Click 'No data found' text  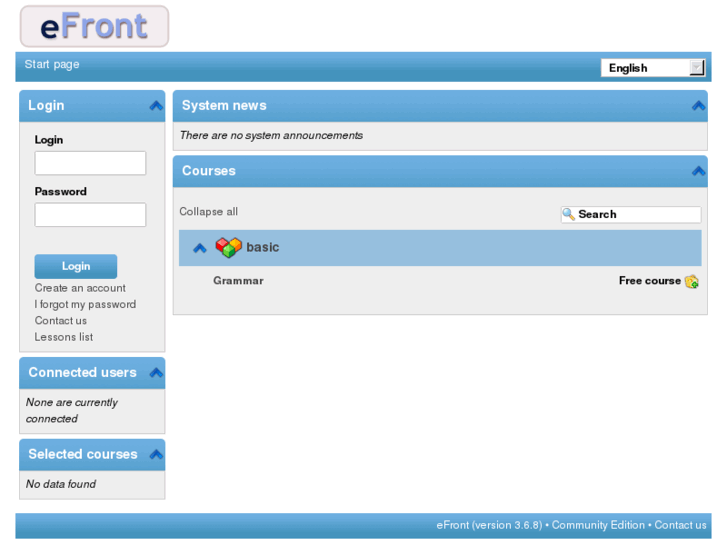[x=61, y=484]
